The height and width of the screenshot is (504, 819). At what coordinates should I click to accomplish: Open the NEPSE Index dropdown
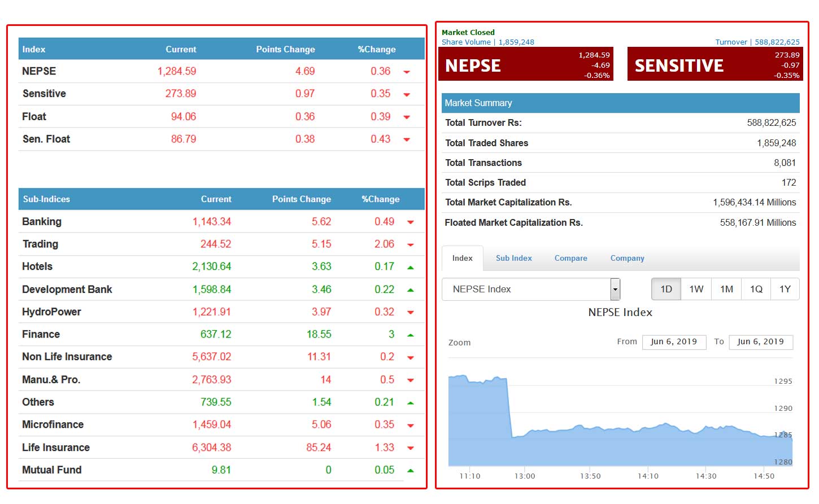click(531, 289)
